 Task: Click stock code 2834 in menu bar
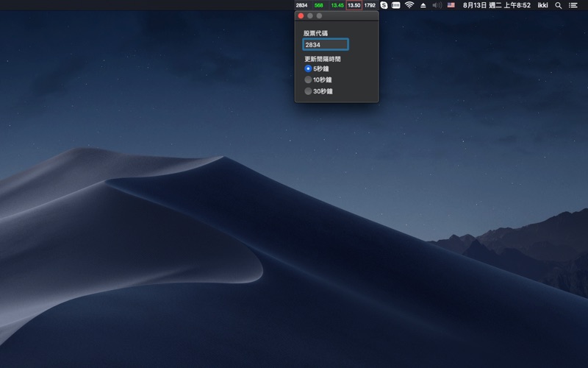[301, 5]
